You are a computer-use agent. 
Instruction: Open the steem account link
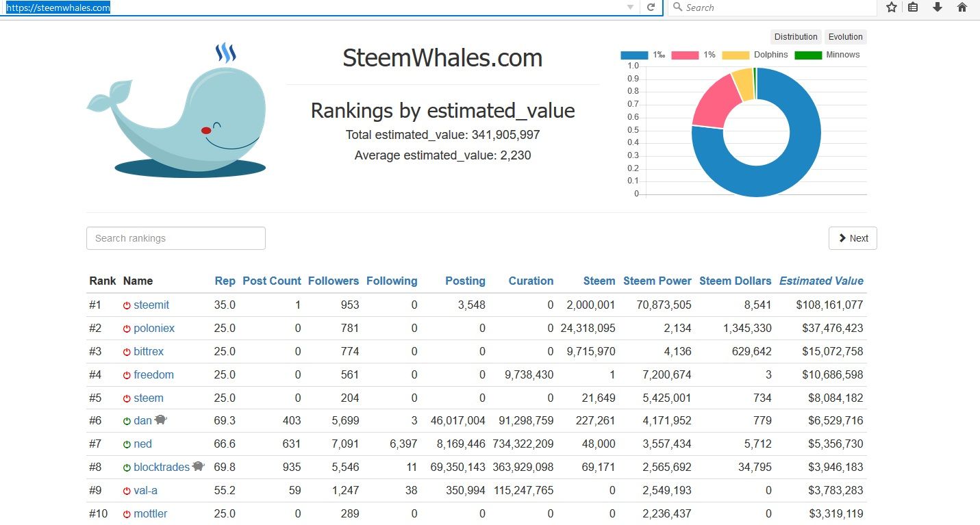pos(149,398)
